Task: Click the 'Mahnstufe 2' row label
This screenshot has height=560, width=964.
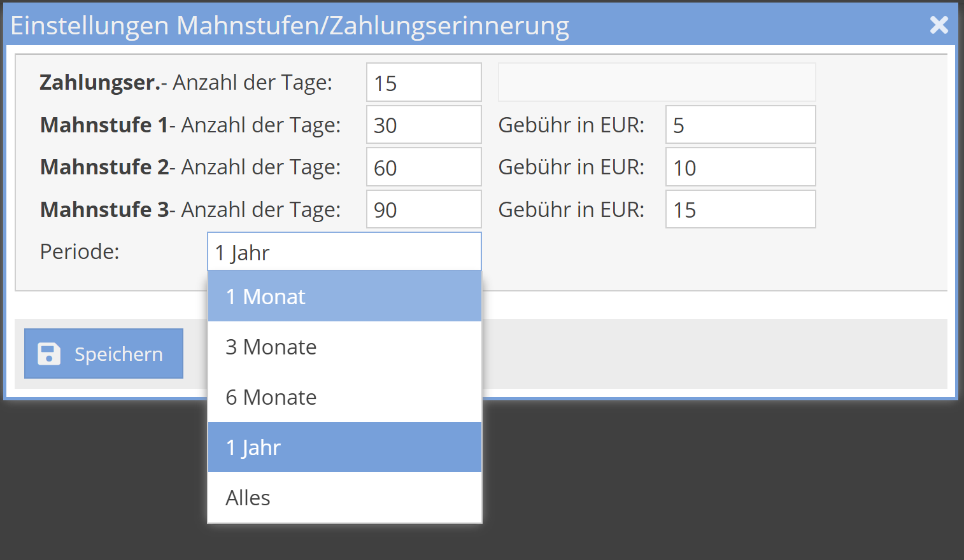Action: (105, 167)
